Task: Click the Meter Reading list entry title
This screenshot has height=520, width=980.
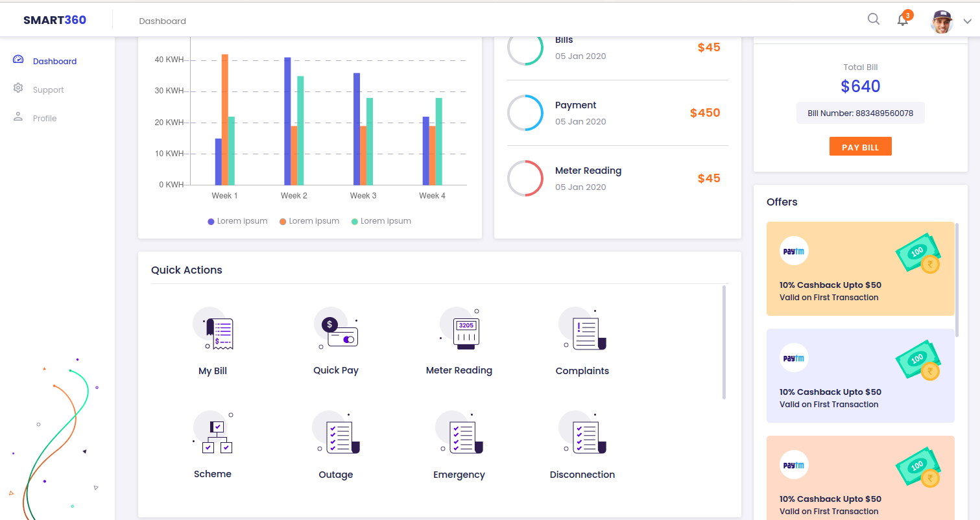Action: coord(588,171)
